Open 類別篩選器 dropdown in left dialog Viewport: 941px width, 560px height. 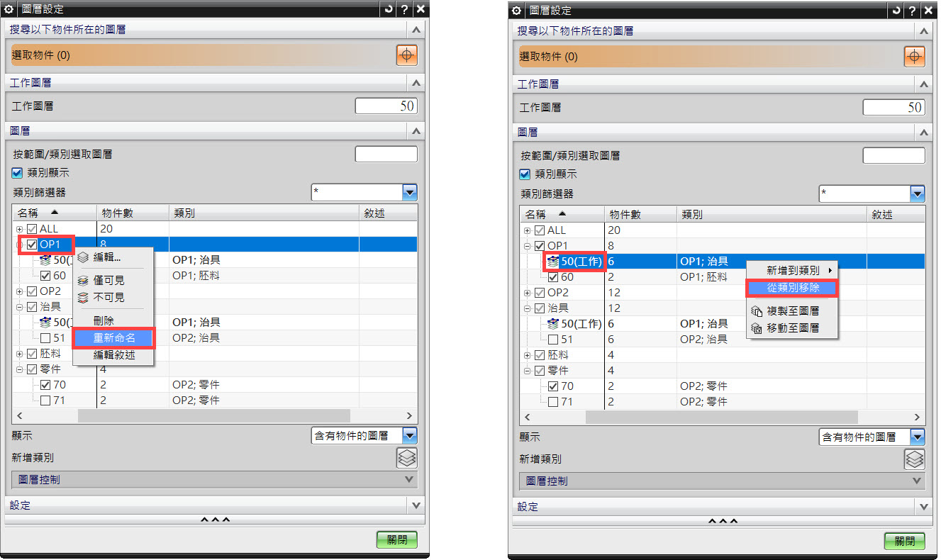[x=410, y=192]
